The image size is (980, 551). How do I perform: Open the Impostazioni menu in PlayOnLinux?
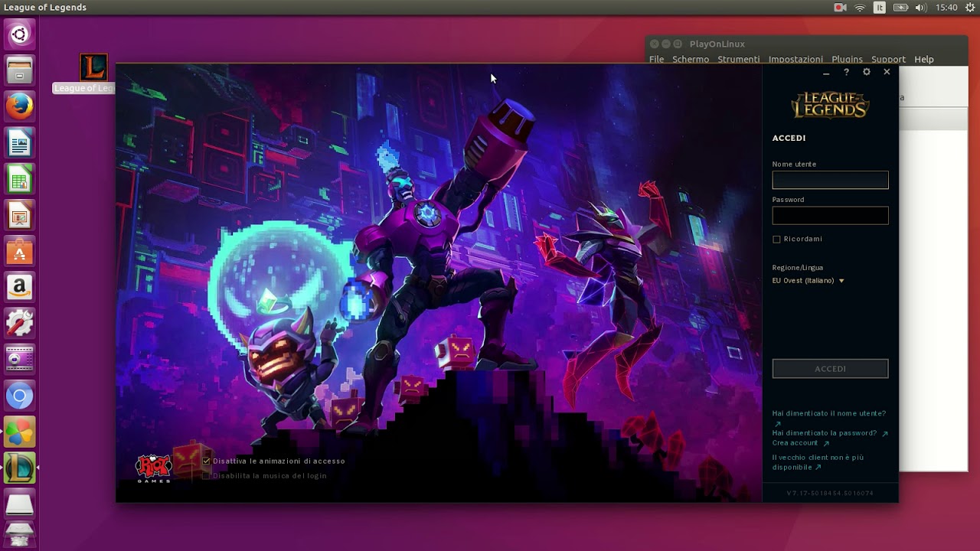[x=795, y=59]
